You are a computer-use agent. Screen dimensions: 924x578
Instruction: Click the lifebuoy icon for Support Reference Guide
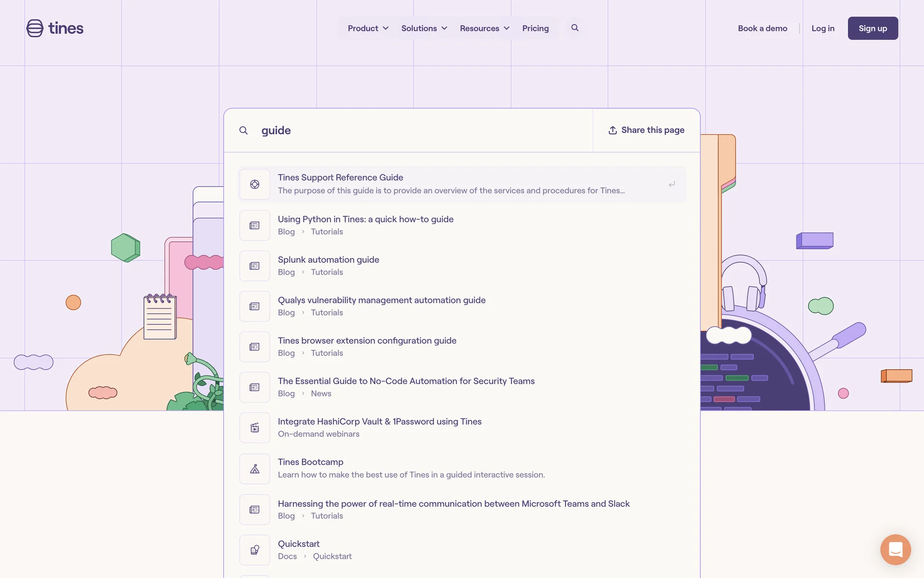(x=255, y=184)
